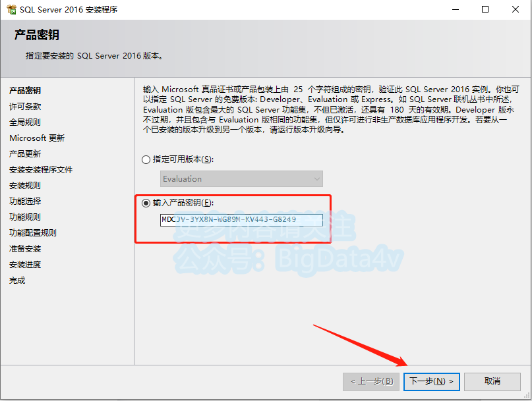Click the Evaluation dropdown arrow chevron

(x=317, y=178)
